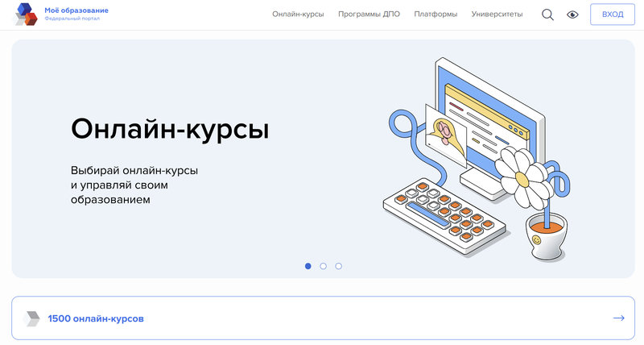This screenshot has height=345, width=644.
Task: Switch to the second carousel slide dot
Action: tap(323, 266)
